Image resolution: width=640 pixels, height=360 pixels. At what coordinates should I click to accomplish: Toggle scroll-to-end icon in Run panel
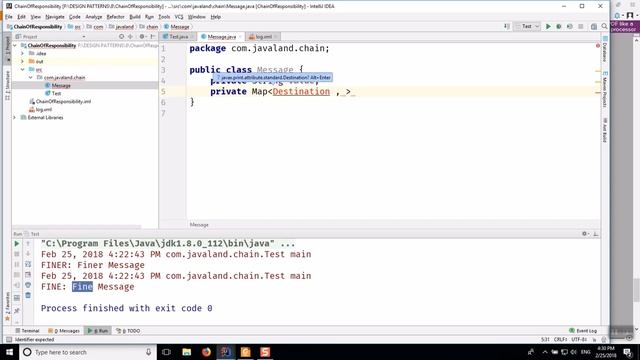click(28, 275)
